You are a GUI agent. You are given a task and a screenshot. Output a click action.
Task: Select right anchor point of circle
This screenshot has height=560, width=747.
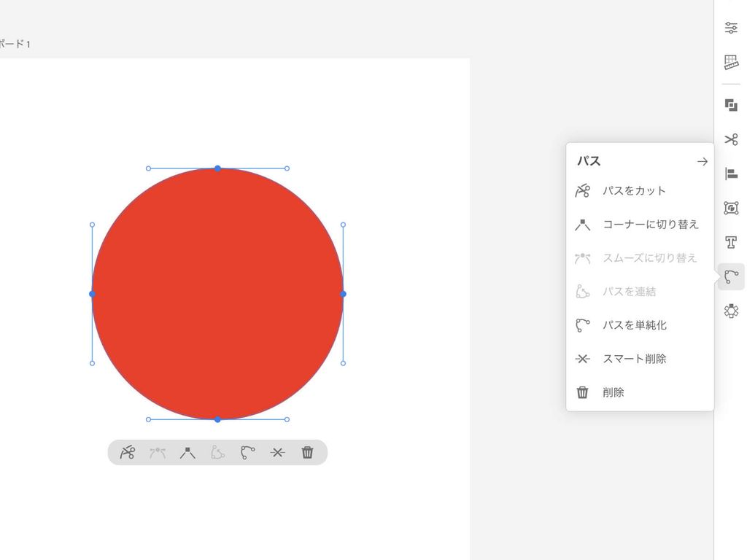click(x=343, y=294)
